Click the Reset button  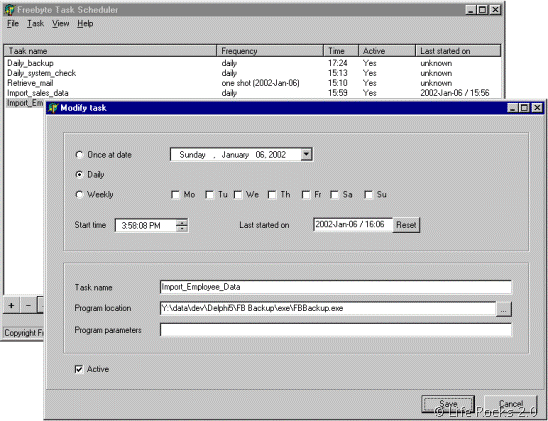point(406,225)
